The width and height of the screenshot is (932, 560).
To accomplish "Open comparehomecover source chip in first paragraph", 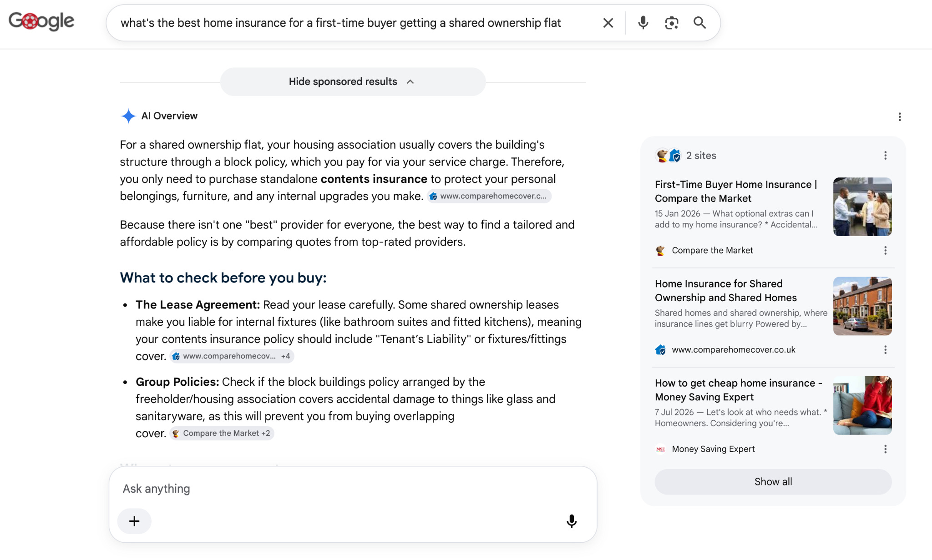I will 489,196.
